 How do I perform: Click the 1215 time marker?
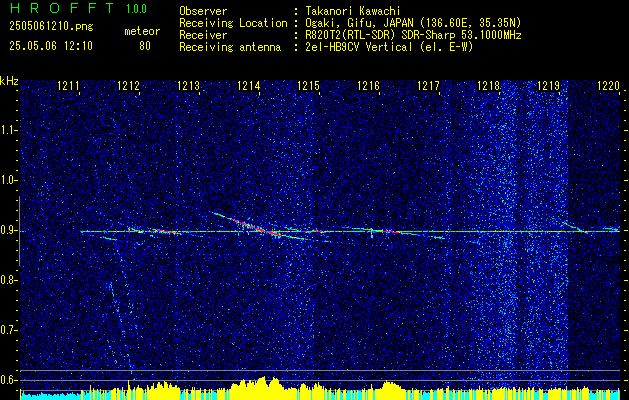click(x=308, y=85)
